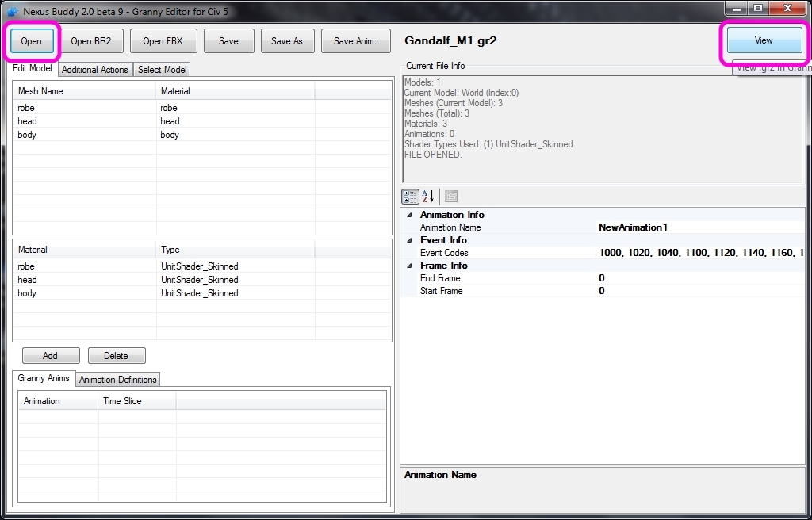
Task: Click the Type column header
Action: (x=236, y=250)
